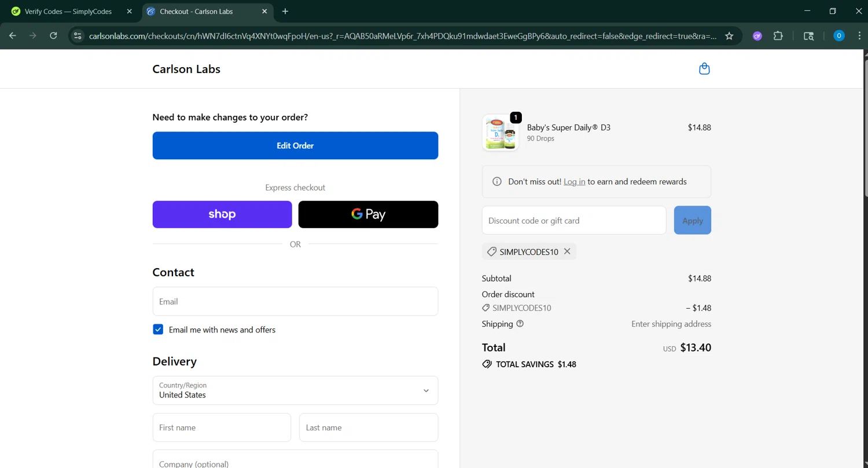Bookmark this page with the star icon

click(x=729, y=36)
